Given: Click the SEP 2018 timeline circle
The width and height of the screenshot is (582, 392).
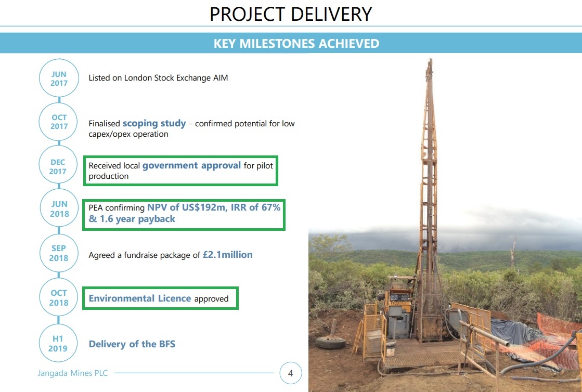Looking at the screenshot, I should coord(59,253).
